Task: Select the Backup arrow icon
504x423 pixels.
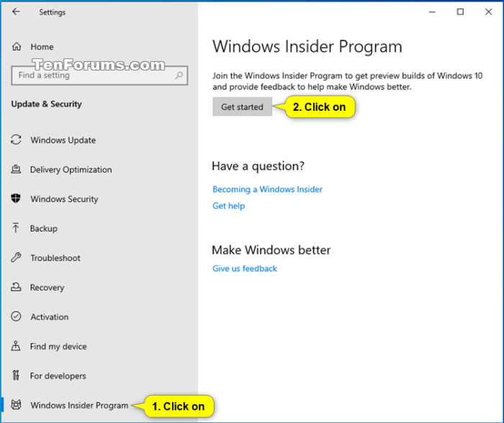Action: point(15,228)
